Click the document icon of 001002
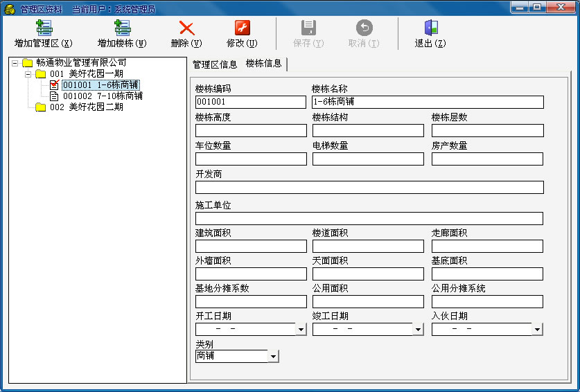Image resolution: width=580 pixels, height=392 pixels. pyautogui.click(x=54, y=96)
